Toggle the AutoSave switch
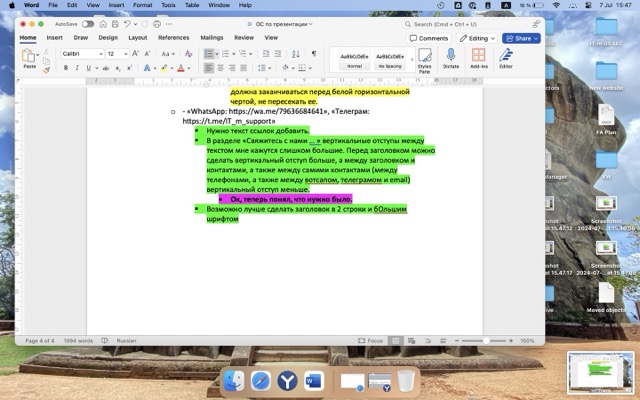The image size is (640, 400). pyautogui.click(x=88, y=23)
